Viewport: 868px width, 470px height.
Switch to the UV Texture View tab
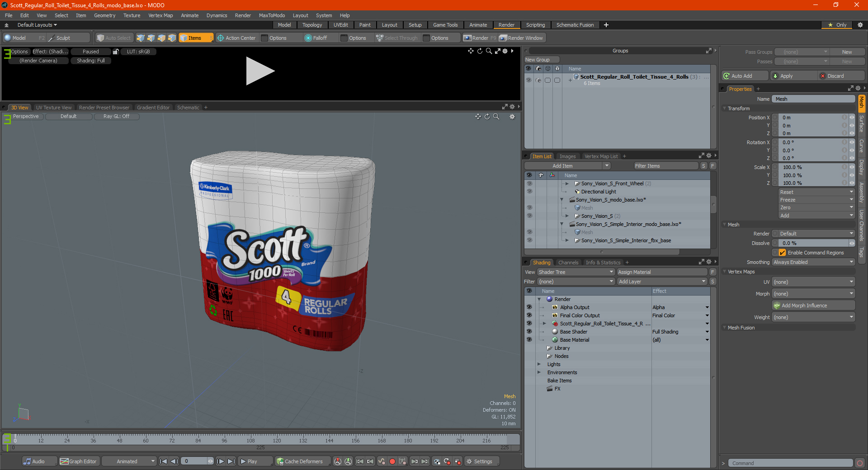click(54, 108)
